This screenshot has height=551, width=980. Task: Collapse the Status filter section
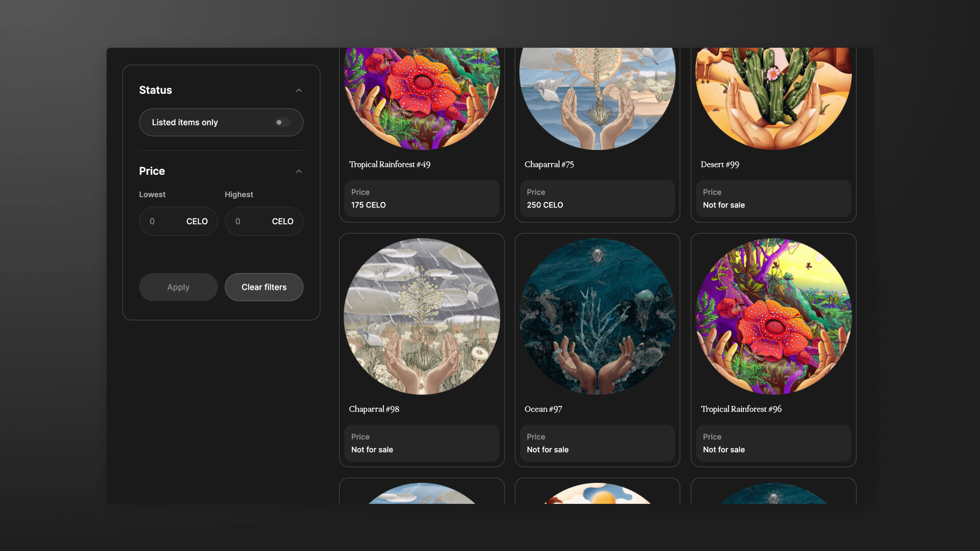click(299, 90)
